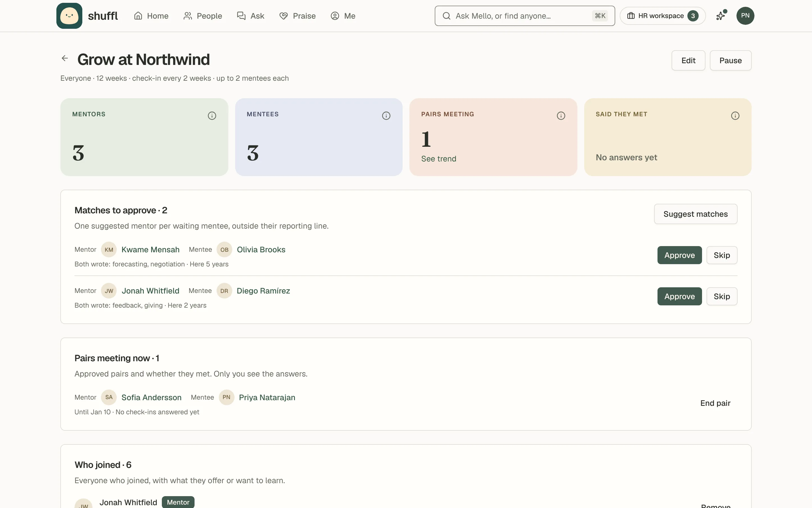Viewport: 812px width, 508px height.
Task: End the Sofia Andersson and Priya Natarajan pair
Action: tap(715, 403)
